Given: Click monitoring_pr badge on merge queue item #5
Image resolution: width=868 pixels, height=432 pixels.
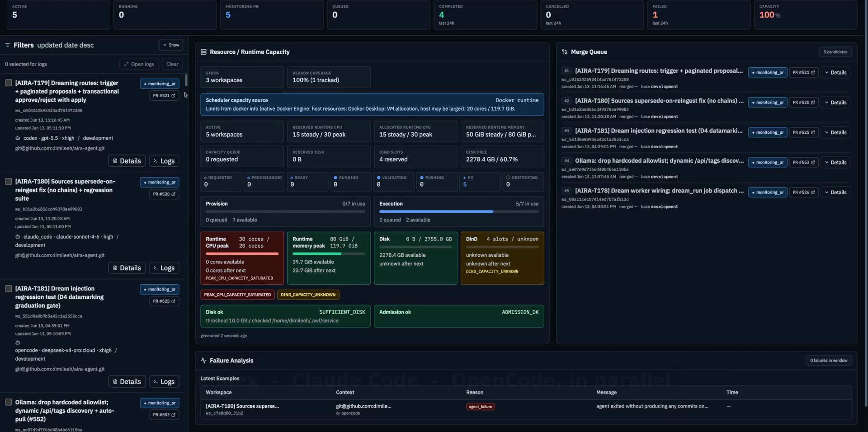Looking at the screenshot, I should pyautogui.click(x=768, y=193).
